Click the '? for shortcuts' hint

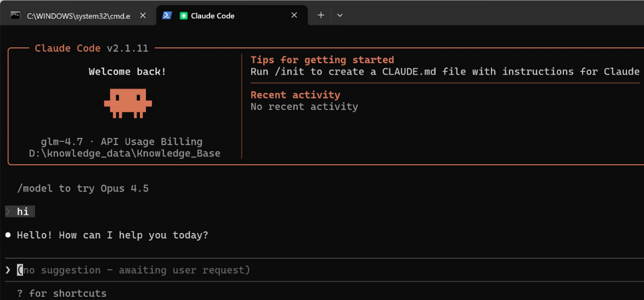point(61,293)
